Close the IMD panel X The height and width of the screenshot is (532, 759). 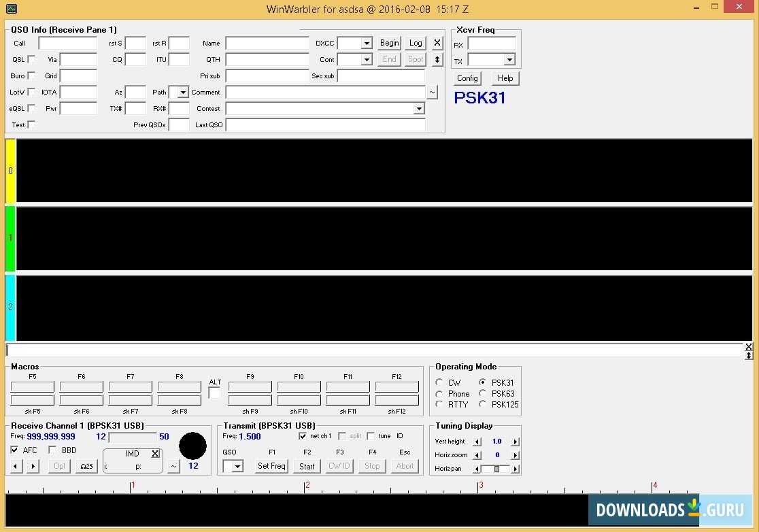click(x=155, y=454)
